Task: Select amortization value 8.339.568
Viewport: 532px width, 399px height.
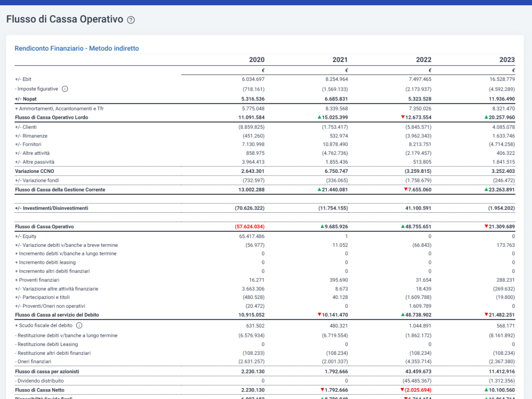Action: 336,109
